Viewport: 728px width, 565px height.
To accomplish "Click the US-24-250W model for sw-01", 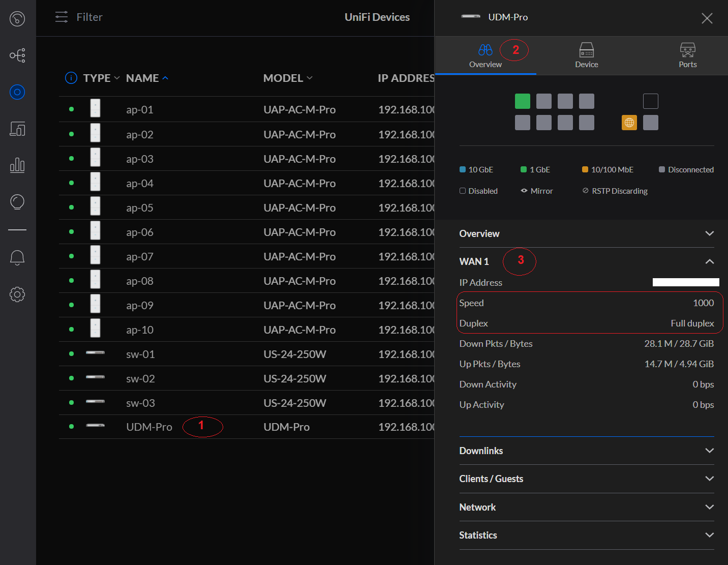I will point(295,354).
